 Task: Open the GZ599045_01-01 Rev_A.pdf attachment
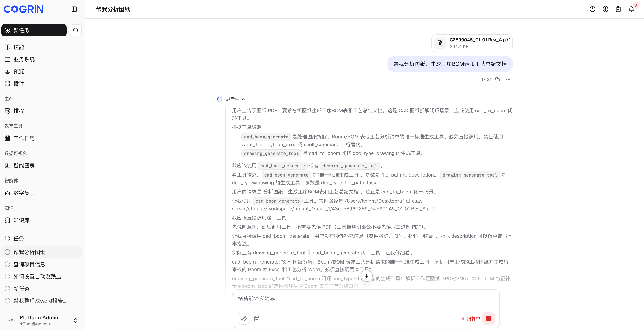pos(472,43)
